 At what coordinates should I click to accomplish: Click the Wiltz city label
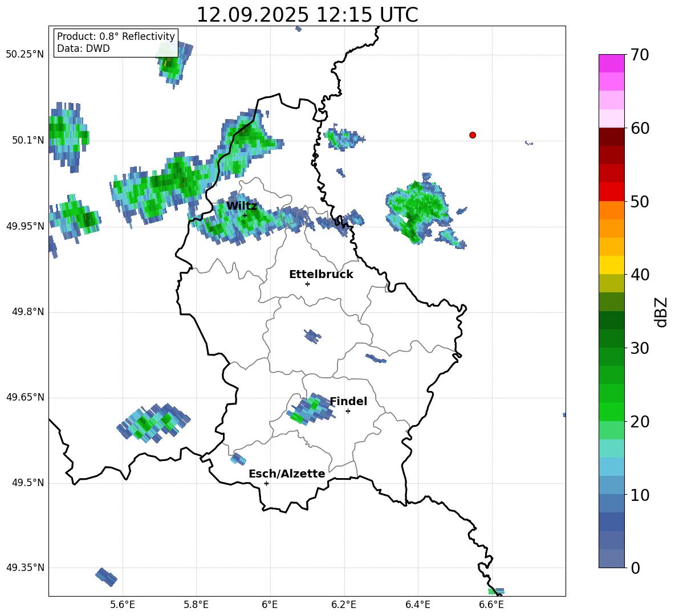242,206
